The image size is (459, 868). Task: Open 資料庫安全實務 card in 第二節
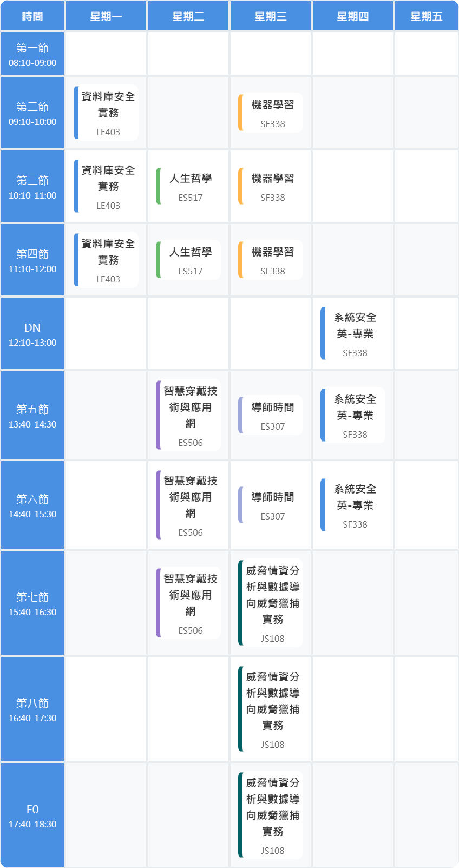click(107, 113)
